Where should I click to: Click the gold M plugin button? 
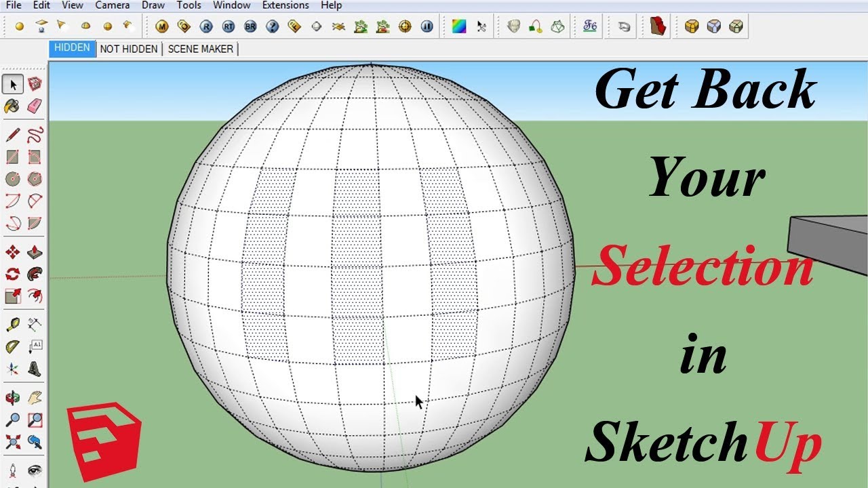pos(161,27)
